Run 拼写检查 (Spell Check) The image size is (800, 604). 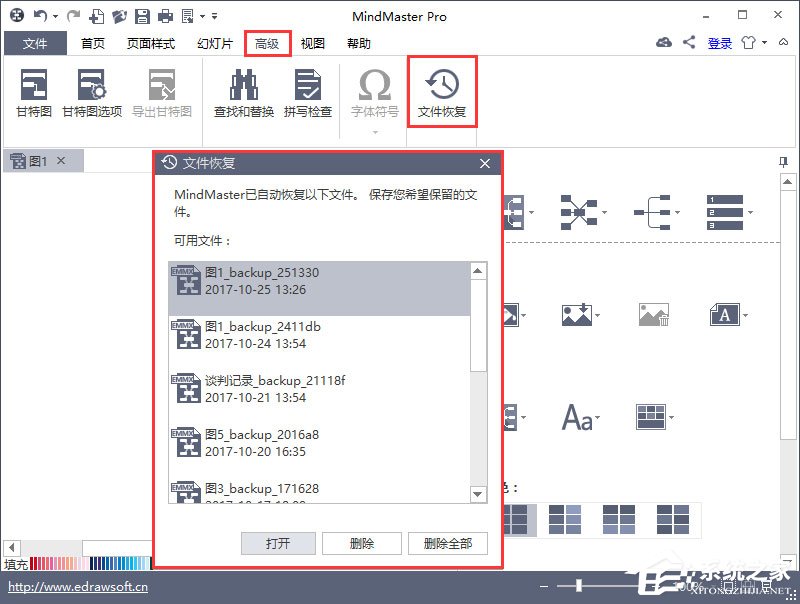click(x=308, y=90)
